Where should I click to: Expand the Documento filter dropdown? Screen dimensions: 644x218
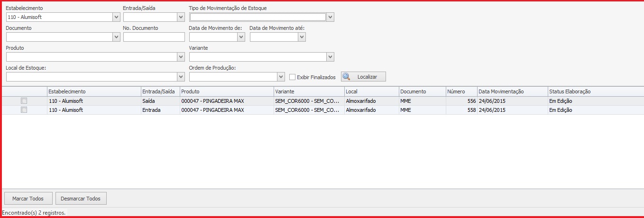point(116,37)
